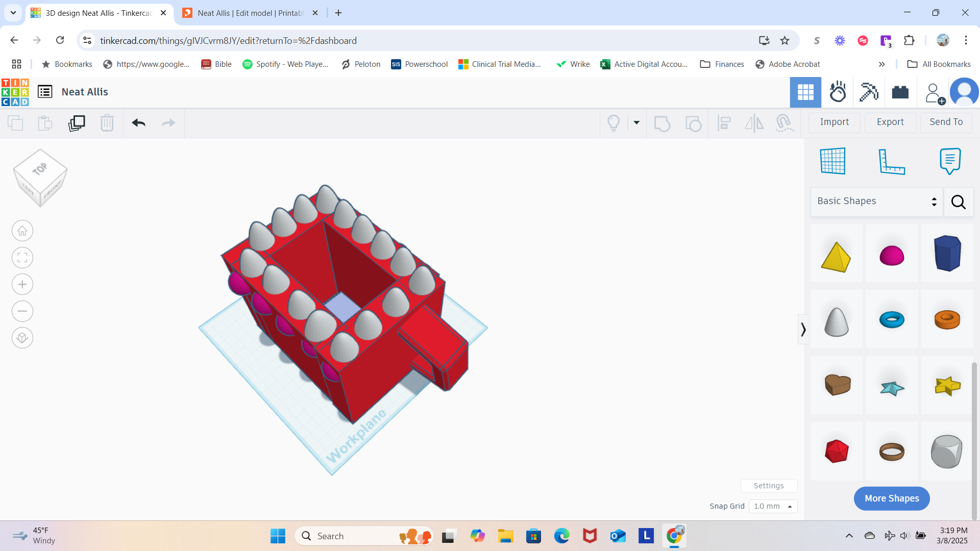Undo the last action
Viewport: 980px width, 551px height.
click(x=139, y=123)
